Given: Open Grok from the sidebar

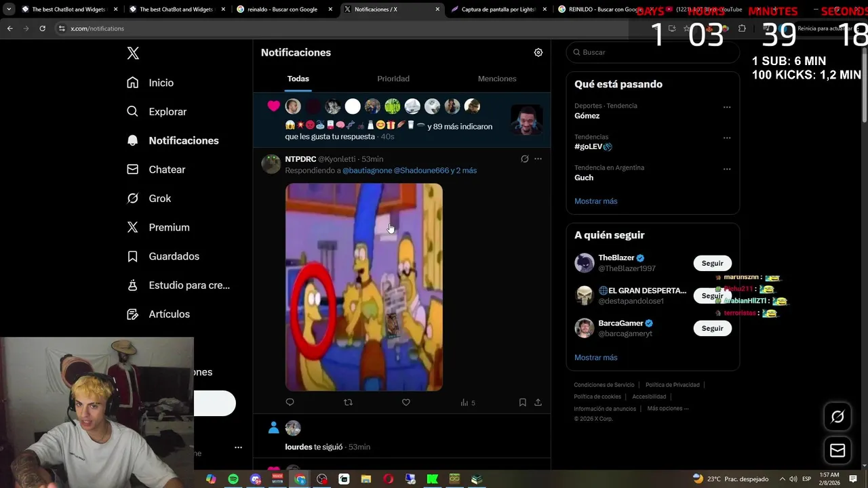Looking at the screenshot, I should pyautogui.click(x=149, y=199).
